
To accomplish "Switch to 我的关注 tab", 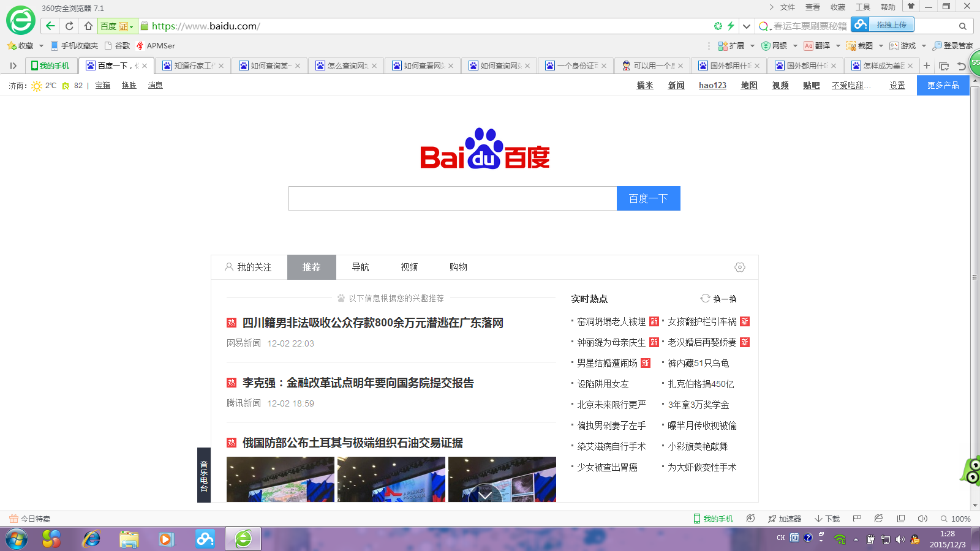I will click(x=248, y=267).
